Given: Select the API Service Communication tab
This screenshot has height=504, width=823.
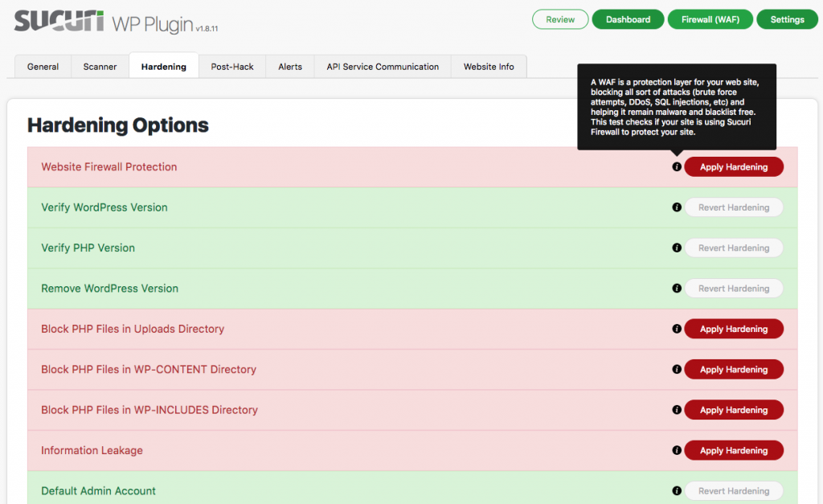Looking at the screenshot, I should [x=383, y=67].
